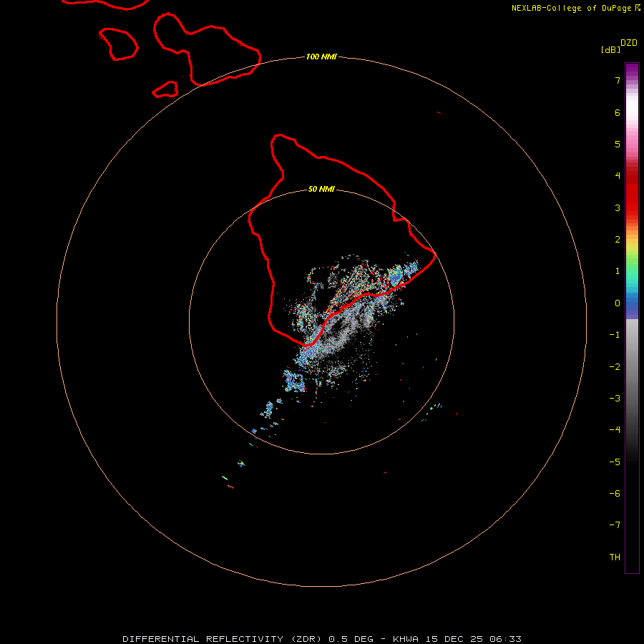Screen dimensions: 644x644
Task: Click the -4 value on the color scale
Action: (615, 430)
